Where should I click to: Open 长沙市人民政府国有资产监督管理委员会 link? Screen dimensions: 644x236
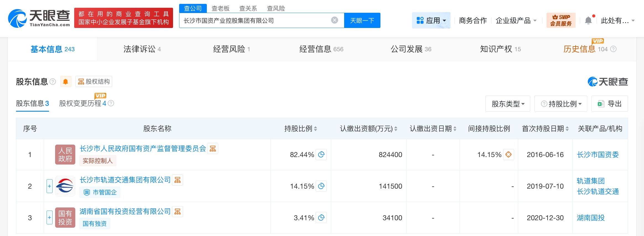click(143, 149)
